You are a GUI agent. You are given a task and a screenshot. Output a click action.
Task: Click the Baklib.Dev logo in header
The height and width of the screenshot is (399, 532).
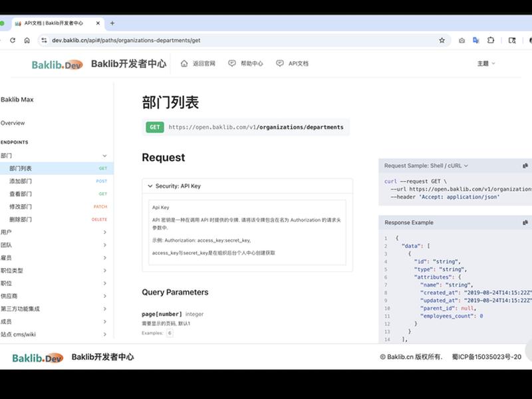[x=57, y=65]
